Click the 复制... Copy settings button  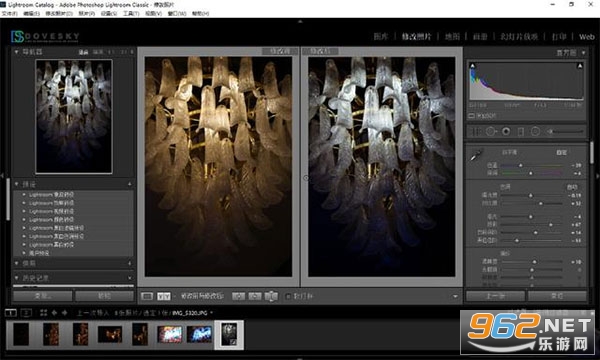[x=43, y=296]
